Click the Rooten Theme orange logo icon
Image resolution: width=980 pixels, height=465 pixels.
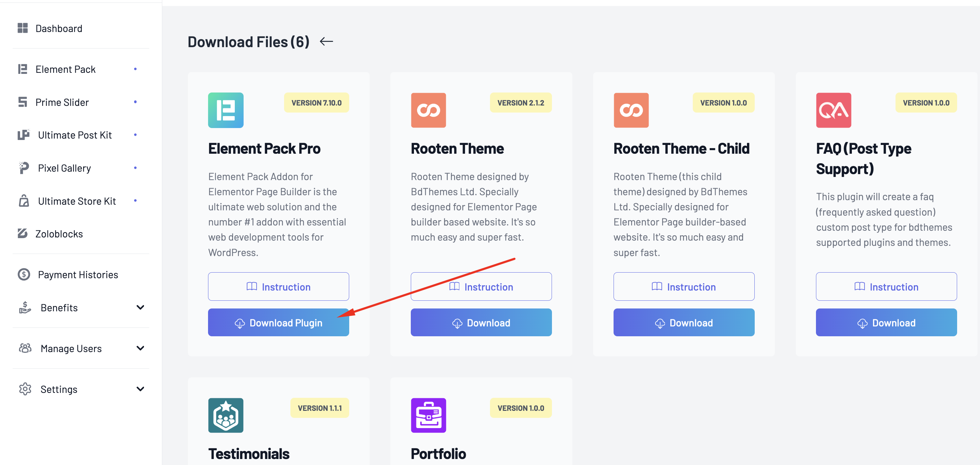(428, 110)
